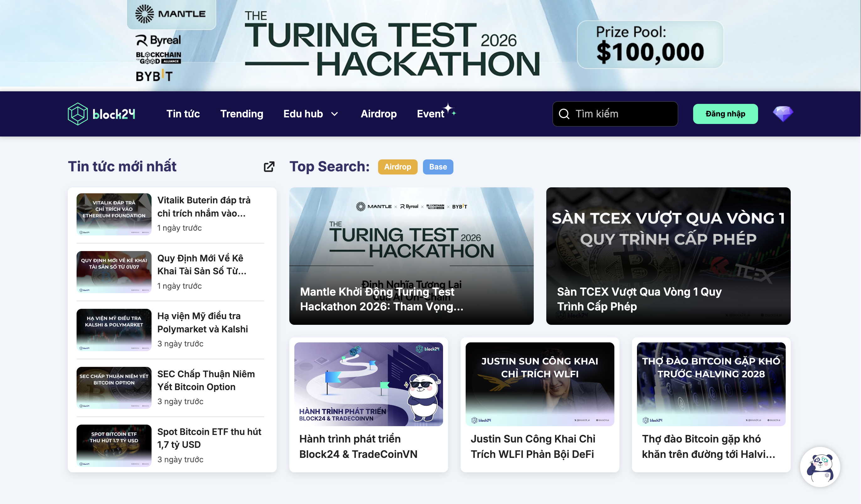Open Hạ viện Mỹ điều tra article
This screenshot has width=861, height=504.
coord(203,322)
